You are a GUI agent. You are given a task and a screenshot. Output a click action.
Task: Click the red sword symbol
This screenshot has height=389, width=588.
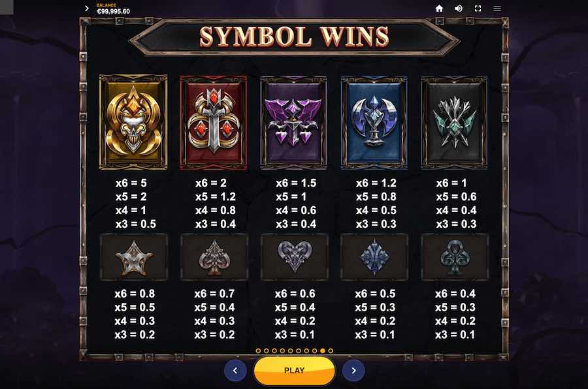point(214,122)
